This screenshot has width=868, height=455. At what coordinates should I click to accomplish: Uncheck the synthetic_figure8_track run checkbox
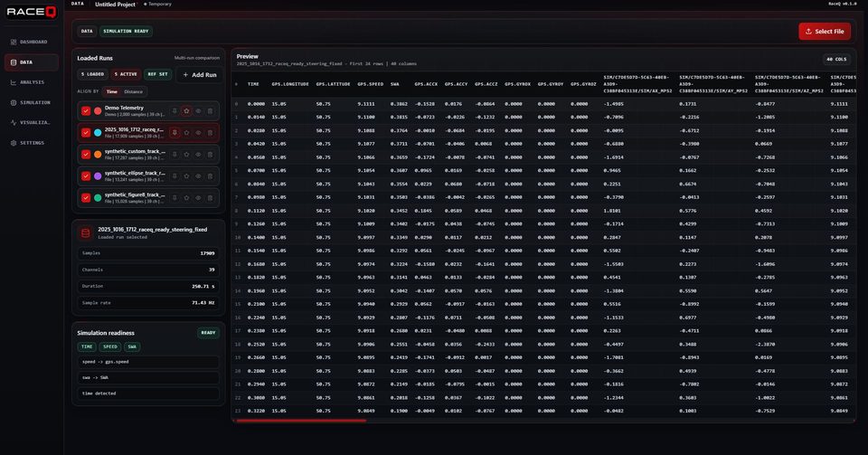click(x=86, y=197)
